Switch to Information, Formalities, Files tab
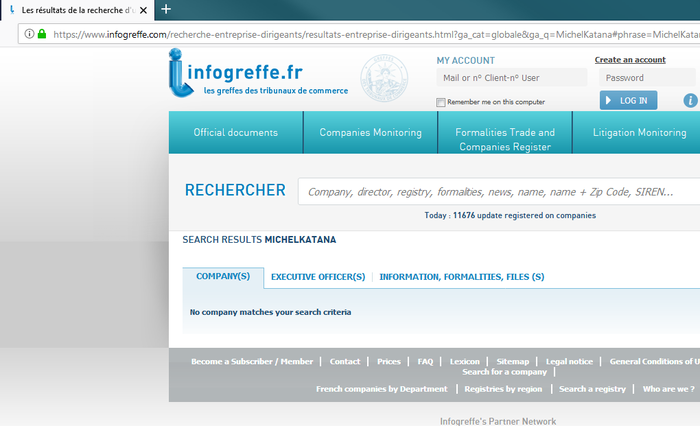 [x=462, y=277]
